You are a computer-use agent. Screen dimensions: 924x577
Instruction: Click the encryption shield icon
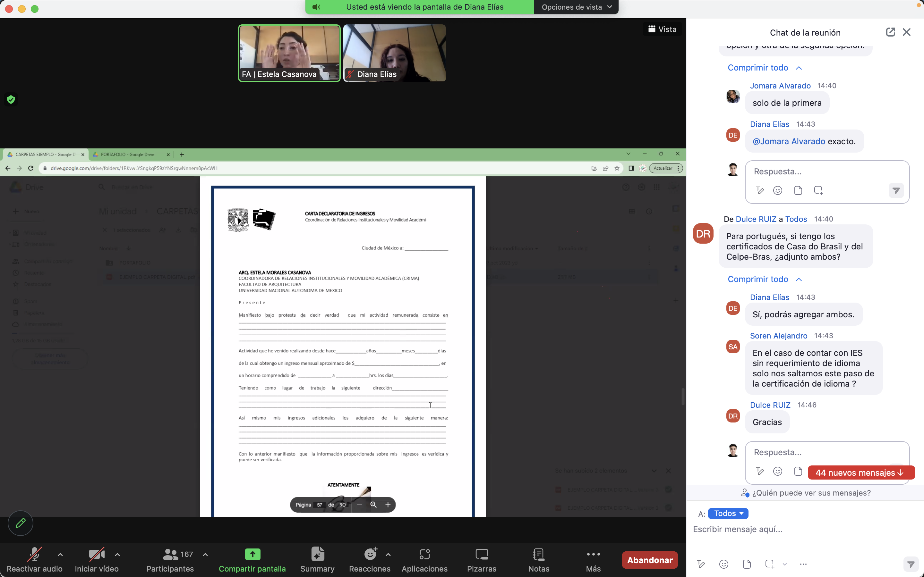point(11,100)
